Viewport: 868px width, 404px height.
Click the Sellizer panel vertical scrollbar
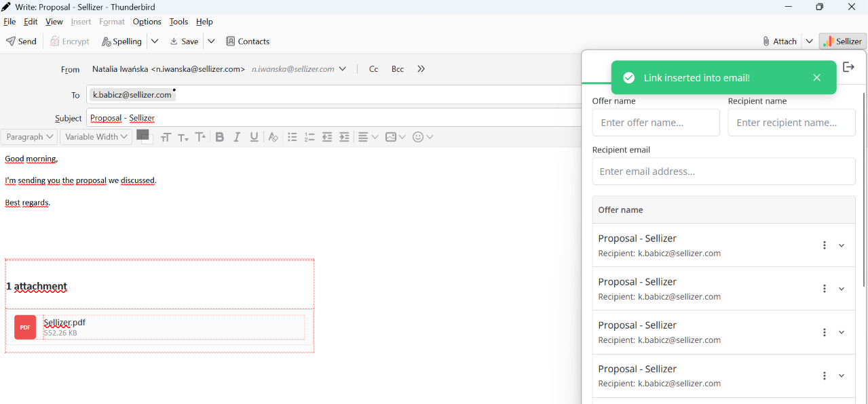tap(864, 190)
